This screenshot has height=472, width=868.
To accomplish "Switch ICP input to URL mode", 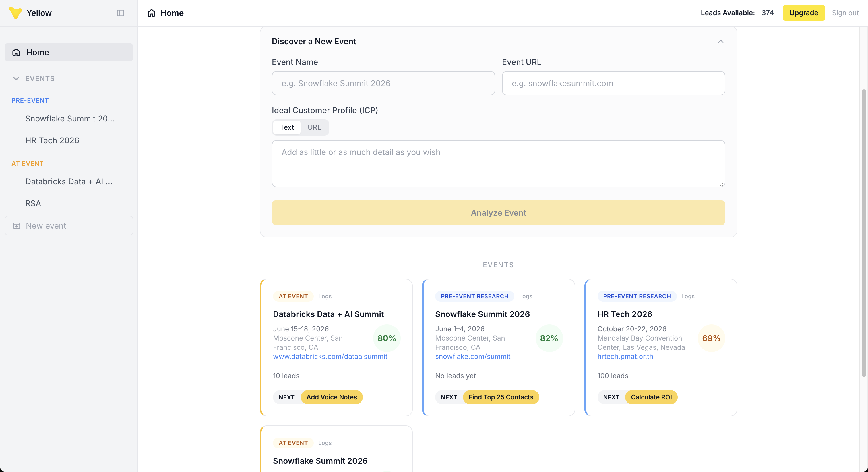I will [314, 127].
